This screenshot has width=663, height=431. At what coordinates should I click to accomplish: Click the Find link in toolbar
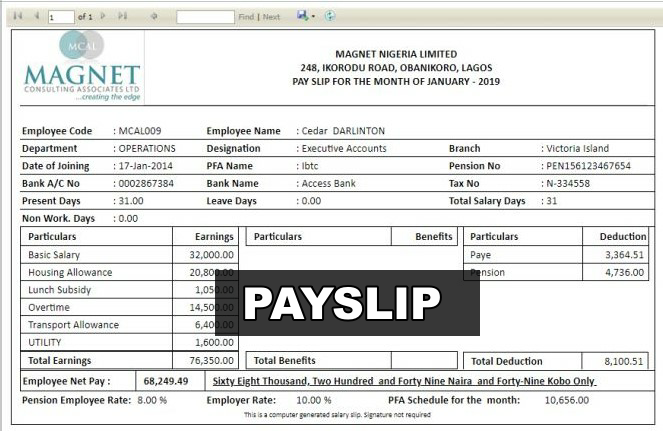tap(246, 17)
